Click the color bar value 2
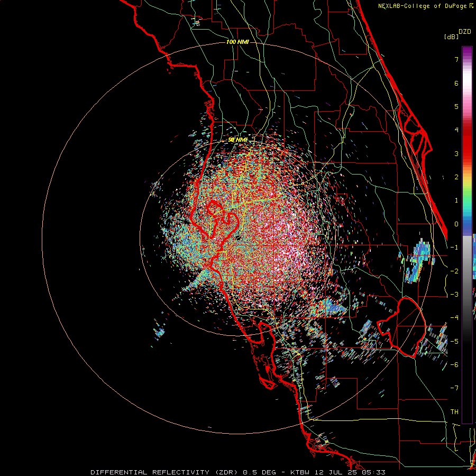The width and height of the screenshot is (476, 476). pos(456,177)
